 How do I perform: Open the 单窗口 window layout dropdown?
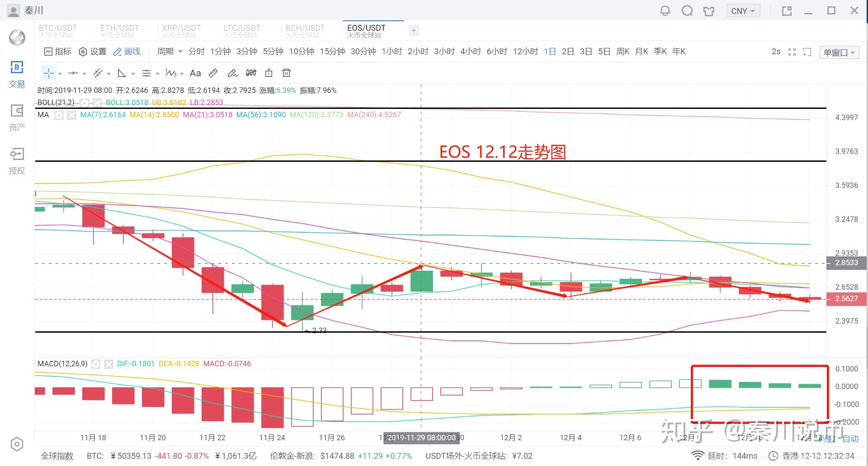click(x=839, y=52)
